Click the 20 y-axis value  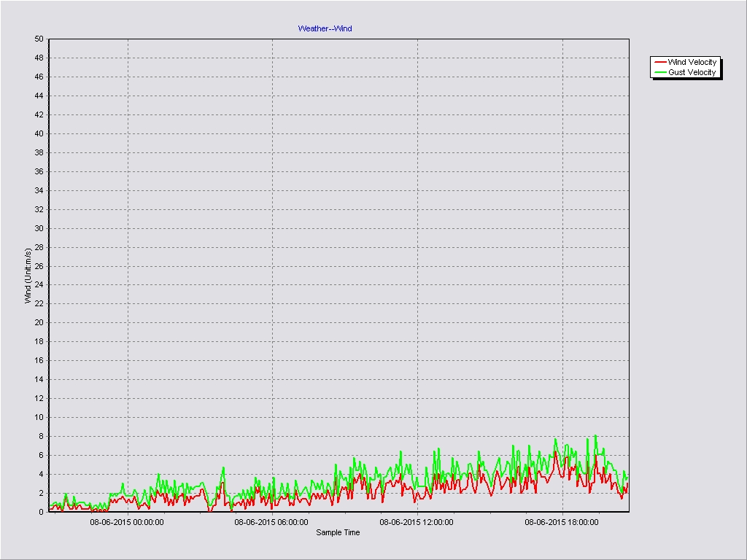pyautogui.click(x=39, y=322)
